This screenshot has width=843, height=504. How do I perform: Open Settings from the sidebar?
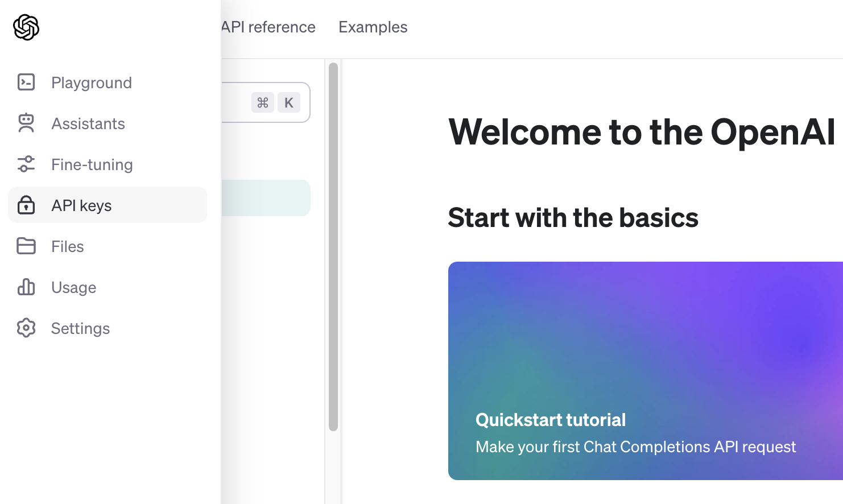[x=81, y=328]
